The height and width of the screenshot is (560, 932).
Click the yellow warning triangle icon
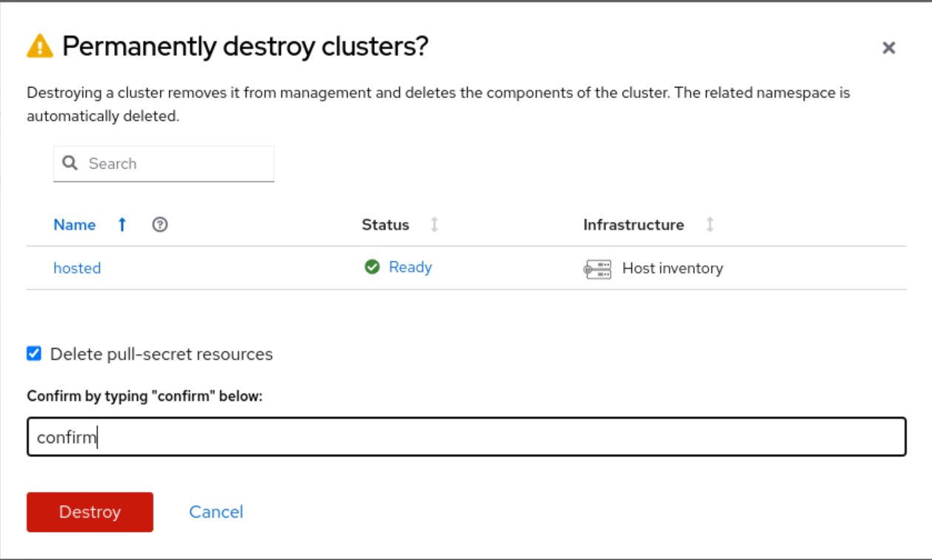40,47
